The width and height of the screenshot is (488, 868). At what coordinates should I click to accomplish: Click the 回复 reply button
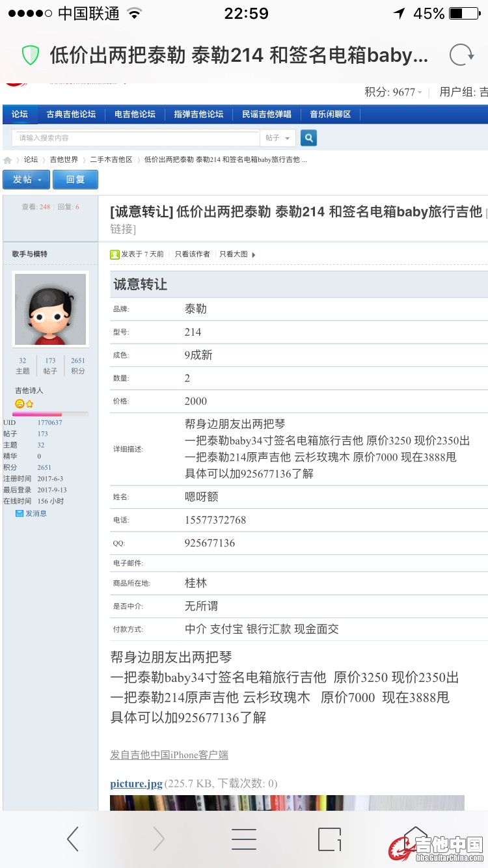point(75,180)
